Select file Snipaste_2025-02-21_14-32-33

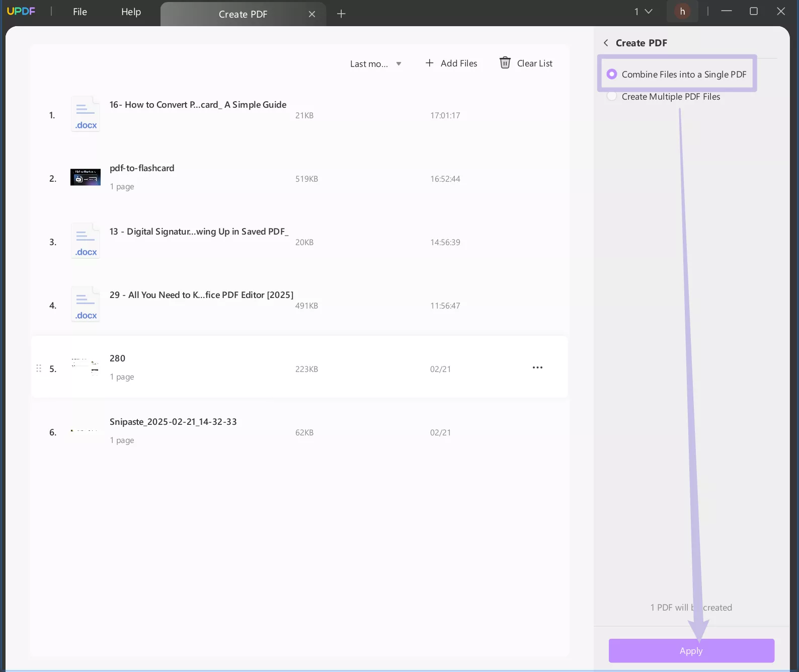pos(173,421)
